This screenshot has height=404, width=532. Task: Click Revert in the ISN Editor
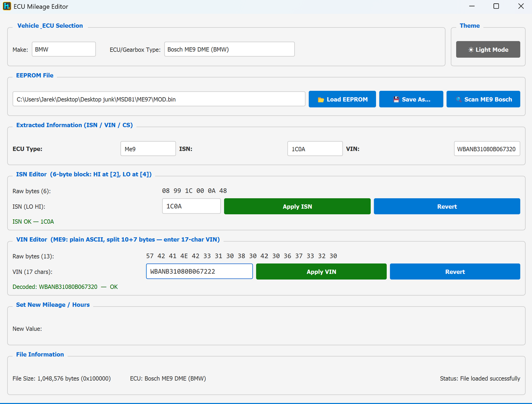[447, 206]
